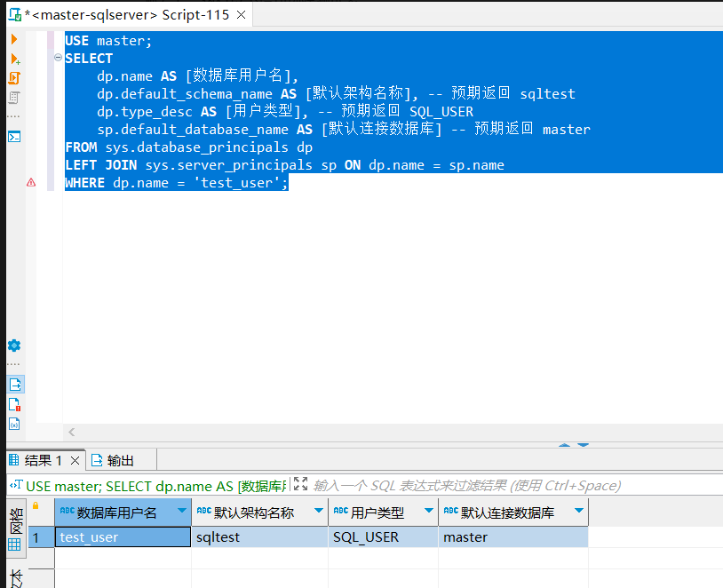Click the WHERE dp.name = 'test_user' line
This screenshot has height=588, width=723.
(177, 183)
